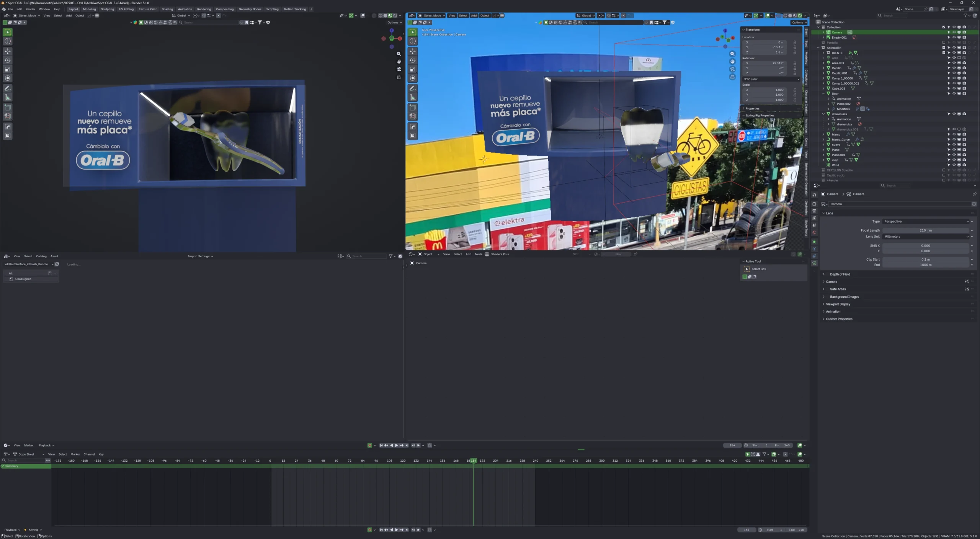The width and height of the screenshot is (980, 539).
Task: Click the pan hand gizmo in the left viewport
Action: pyautogui.click(x=399, y=62)
